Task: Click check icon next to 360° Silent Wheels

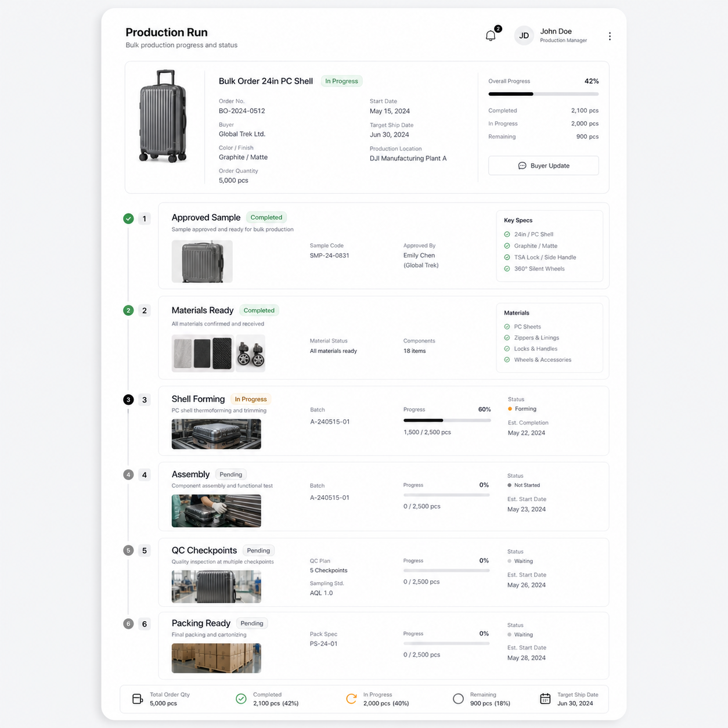Action: [507, 269]
